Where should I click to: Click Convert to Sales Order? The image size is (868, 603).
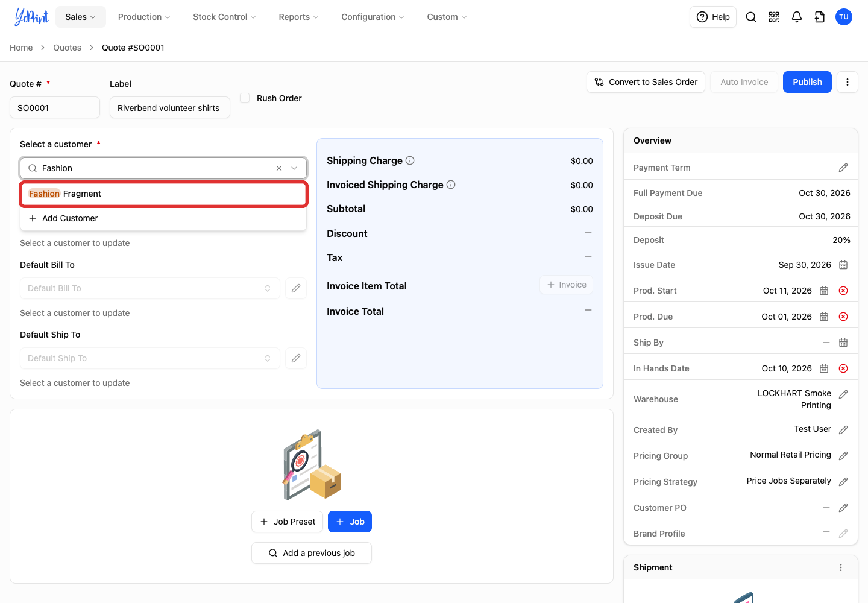[646, 82]
